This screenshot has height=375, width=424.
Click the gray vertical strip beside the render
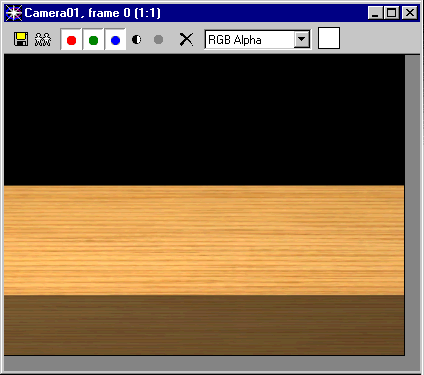pos(412,205)
